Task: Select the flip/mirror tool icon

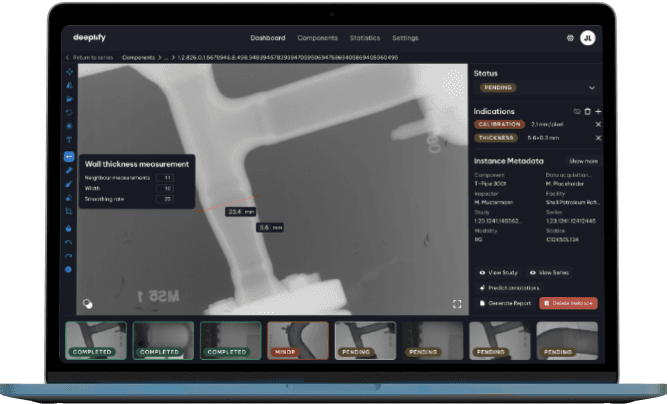Action: [x=69, y=85]
